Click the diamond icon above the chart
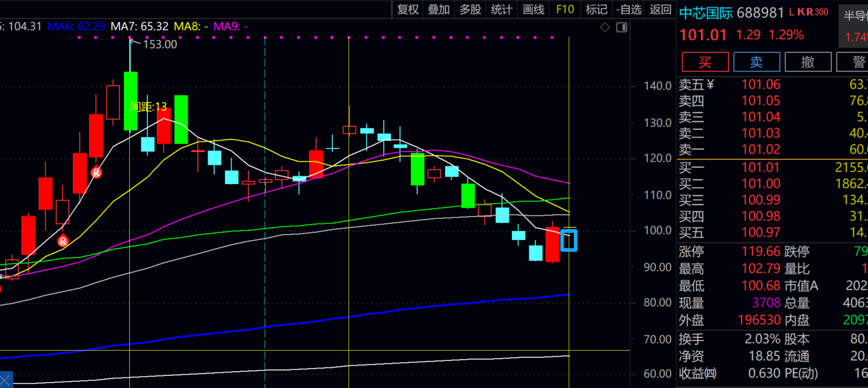Screen dimensions: 868x388 [x=605, y=27]
